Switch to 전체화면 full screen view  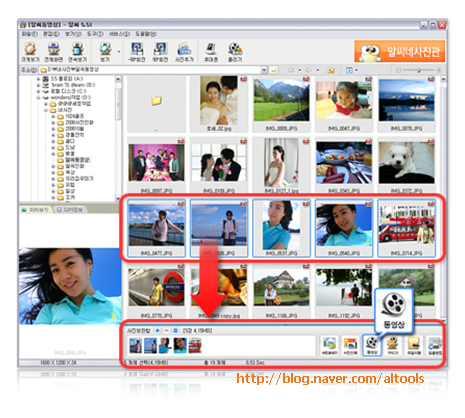point(54,52)
